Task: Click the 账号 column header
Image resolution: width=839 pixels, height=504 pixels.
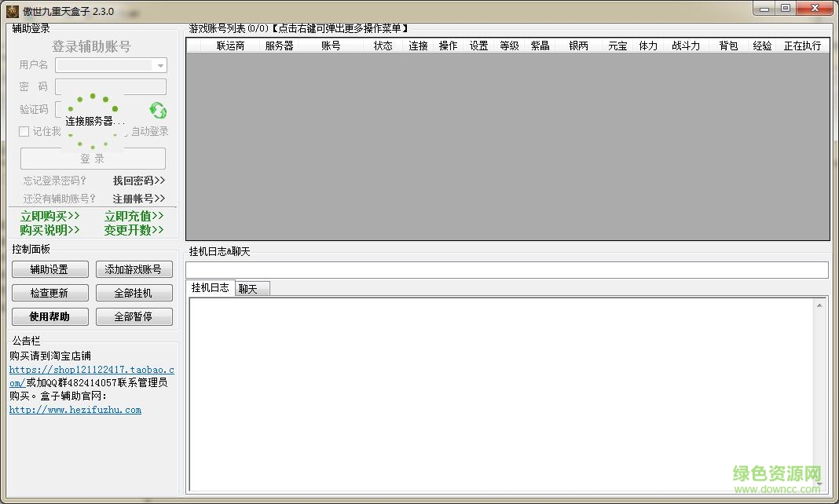Action: pos(331,46)
